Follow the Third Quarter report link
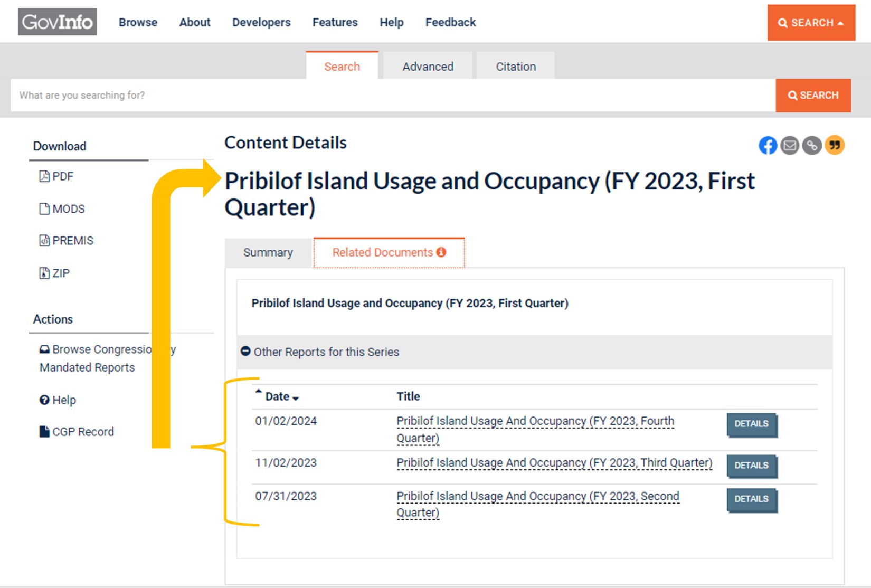Viewport: 871px width, 588px height. 553,462
